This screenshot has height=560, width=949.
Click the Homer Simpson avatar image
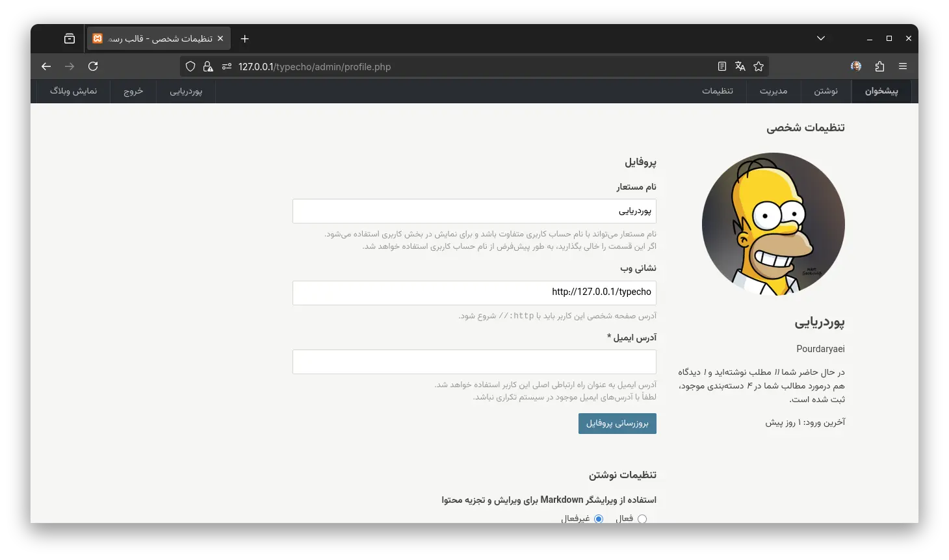tap(773, 224)
